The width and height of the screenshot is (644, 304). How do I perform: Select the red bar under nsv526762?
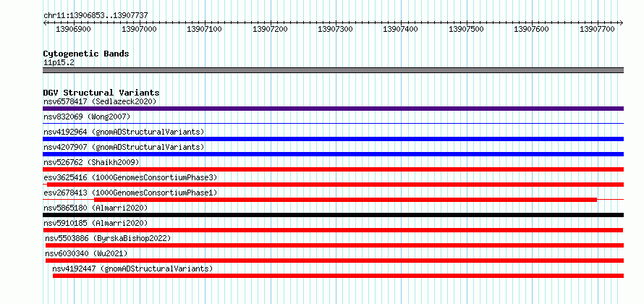(333, 169)
